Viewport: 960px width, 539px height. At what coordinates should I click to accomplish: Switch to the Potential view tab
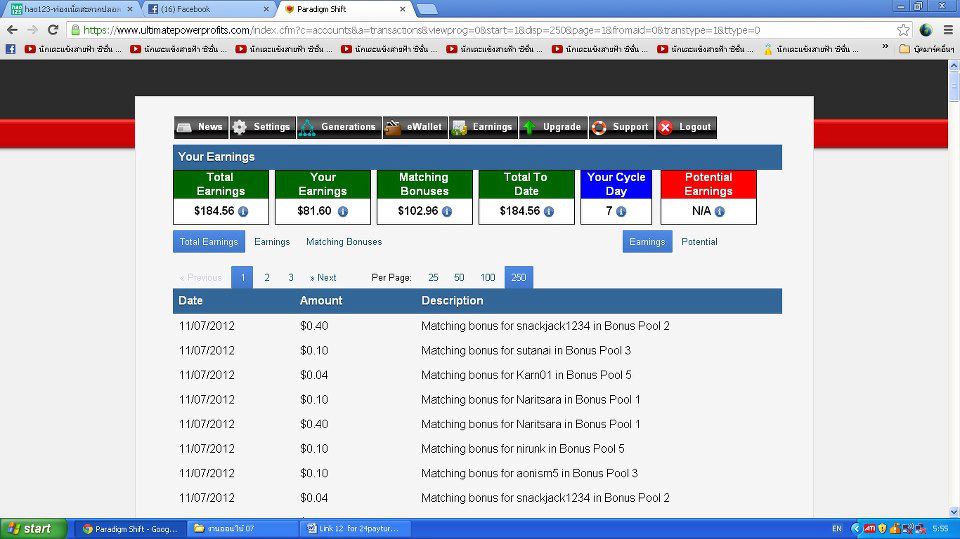point(699,242)
